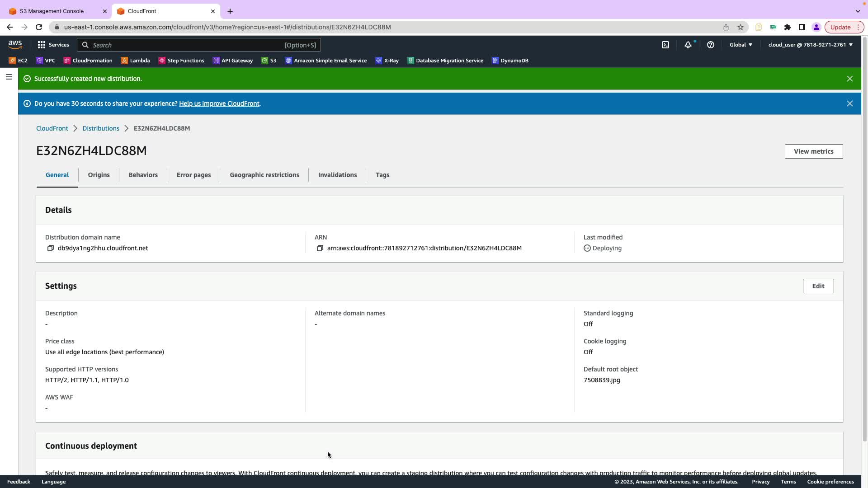Close the blue survey banner
This screenshot has width=868, height=488.
[x=849, y=103]
